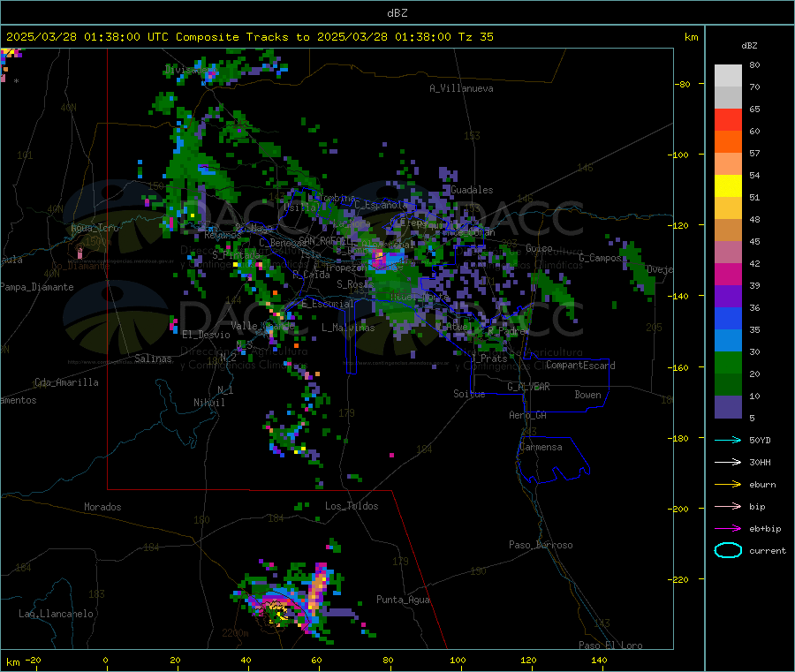Click the Aero_GA map label

(528, 415)
